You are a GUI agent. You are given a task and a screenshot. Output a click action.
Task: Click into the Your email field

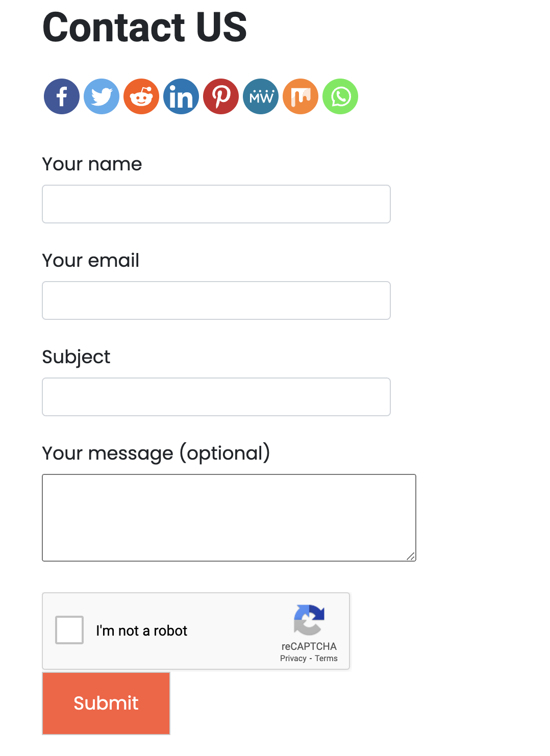click(216, 300)
